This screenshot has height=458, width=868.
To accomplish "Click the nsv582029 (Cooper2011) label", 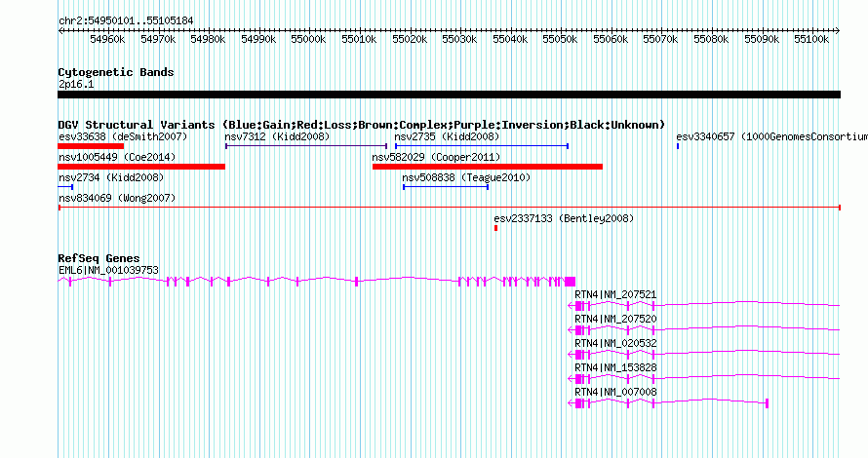I will click(436, 157).
